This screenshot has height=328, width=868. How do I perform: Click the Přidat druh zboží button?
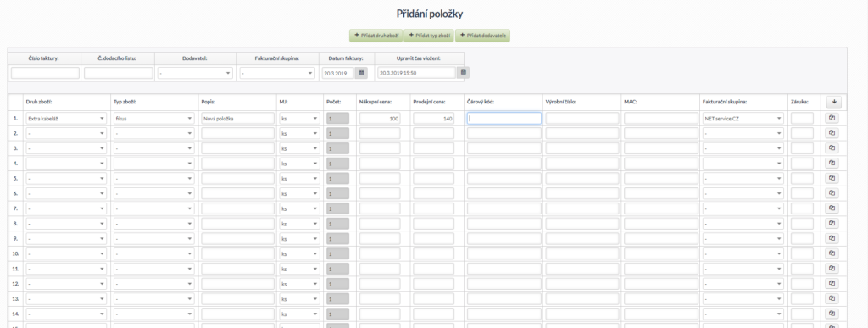pyautogui.click(x=376, y=36)
